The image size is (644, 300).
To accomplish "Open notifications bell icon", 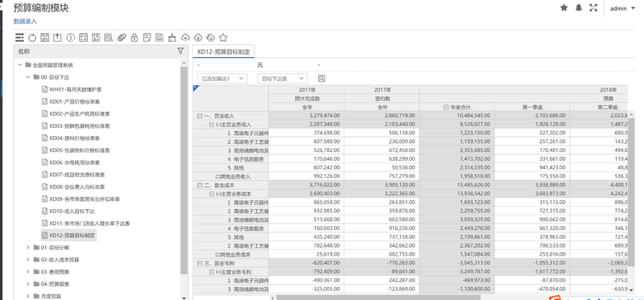I will 579,7.
